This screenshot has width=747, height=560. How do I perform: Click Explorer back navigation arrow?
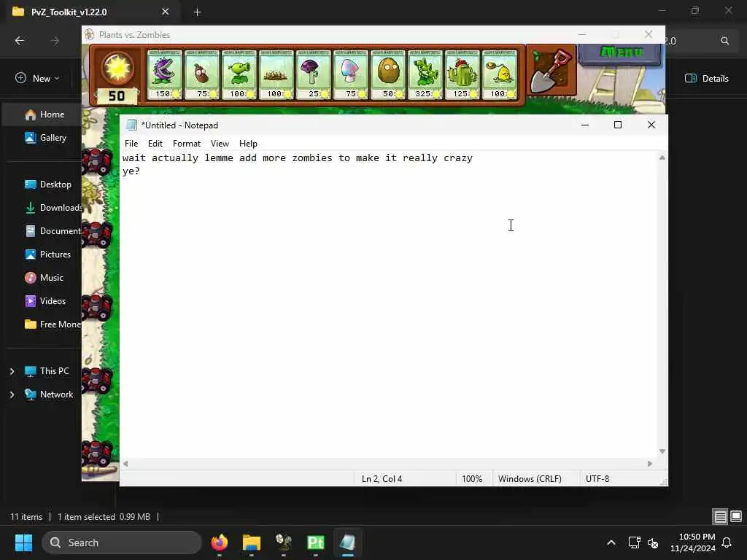coord(20,41)
